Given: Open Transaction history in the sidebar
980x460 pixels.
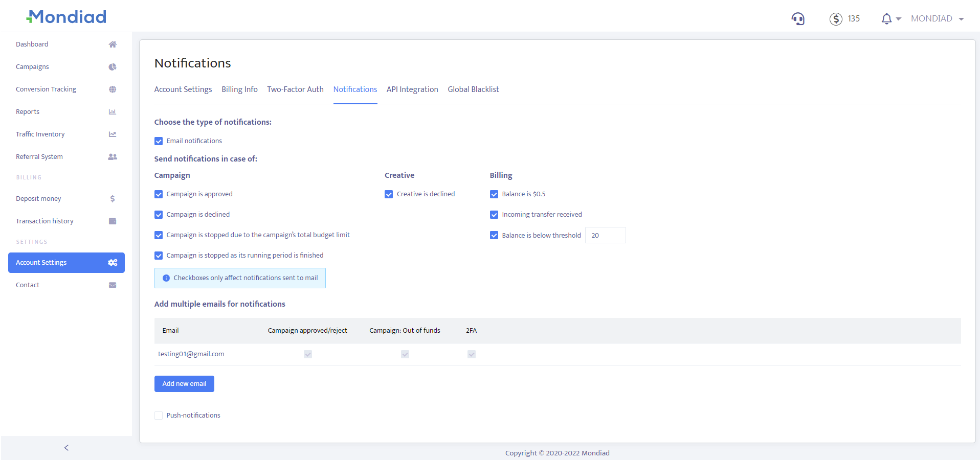Looking at the screenshot, I should tap(44, 221).
